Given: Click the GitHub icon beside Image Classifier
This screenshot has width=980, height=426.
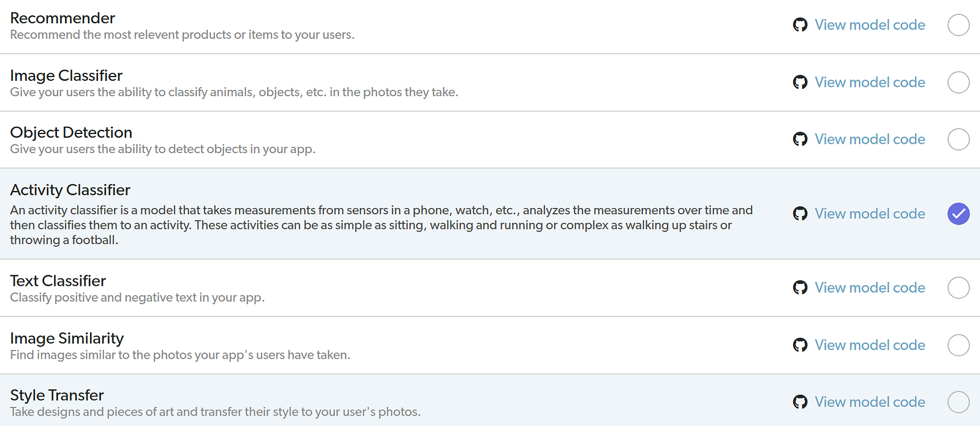Looking at the screenshot, I should coord(800,83).
